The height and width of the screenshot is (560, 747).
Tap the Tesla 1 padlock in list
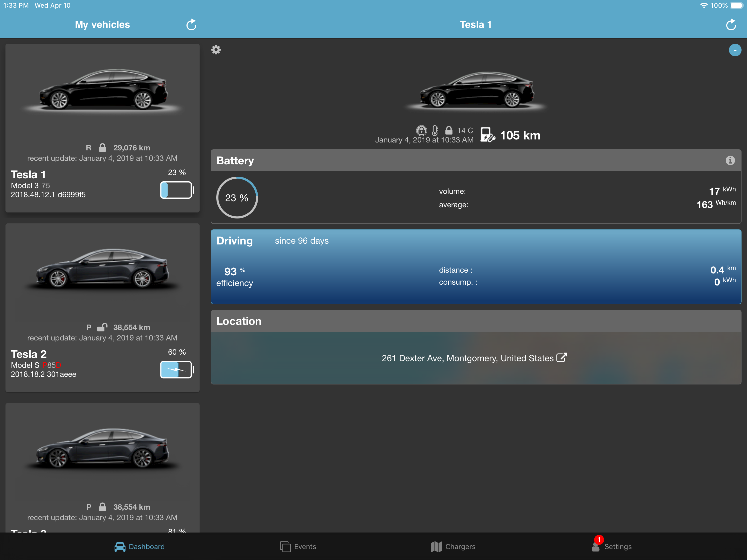coord(102,148)
